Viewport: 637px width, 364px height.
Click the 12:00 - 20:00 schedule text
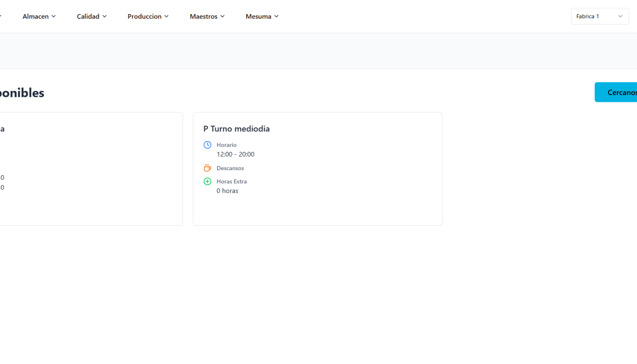[x=235, y=154]
